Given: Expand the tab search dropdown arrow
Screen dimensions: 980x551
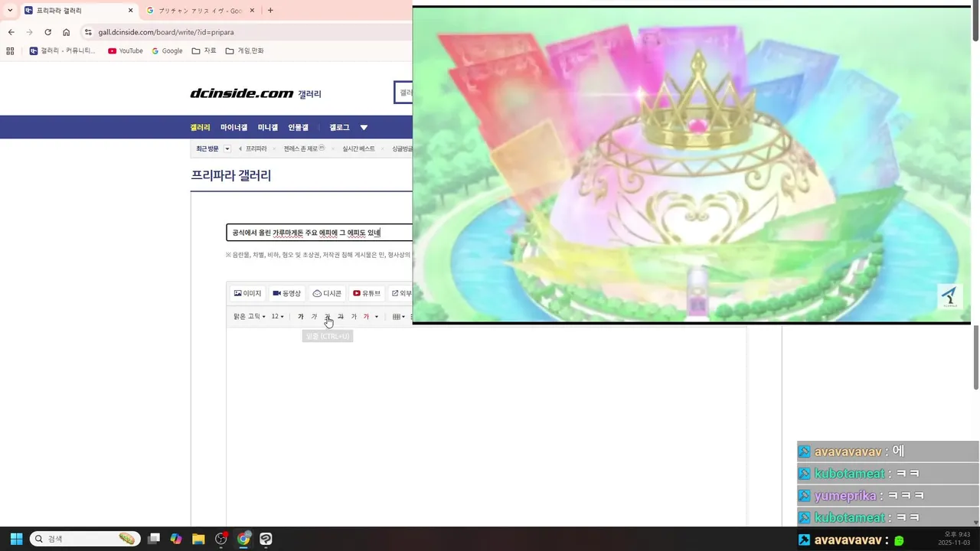Looking at the screenshot, I should coord(10,11).
